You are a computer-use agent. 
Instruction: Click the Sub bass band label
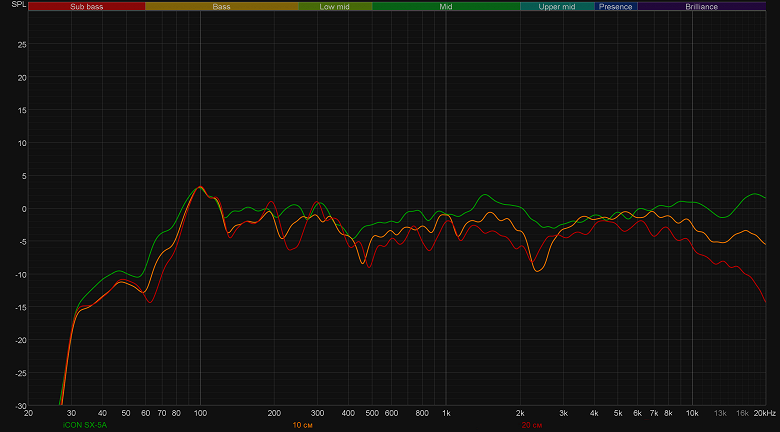87,6
